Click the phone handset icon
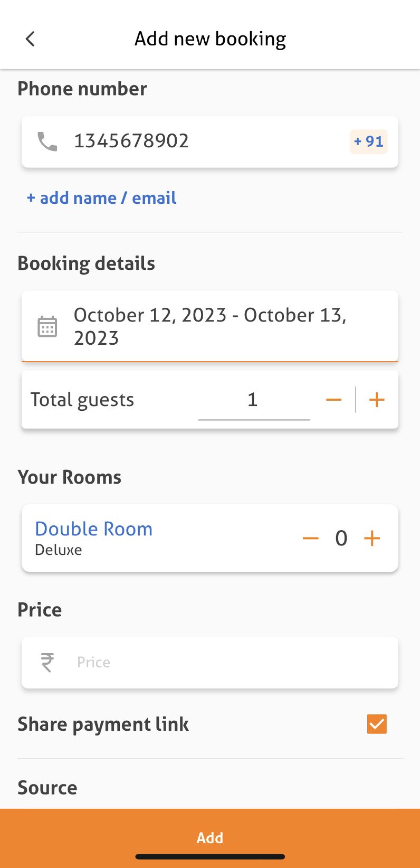Viewport: 420px width, 868px height. [47, 141]
